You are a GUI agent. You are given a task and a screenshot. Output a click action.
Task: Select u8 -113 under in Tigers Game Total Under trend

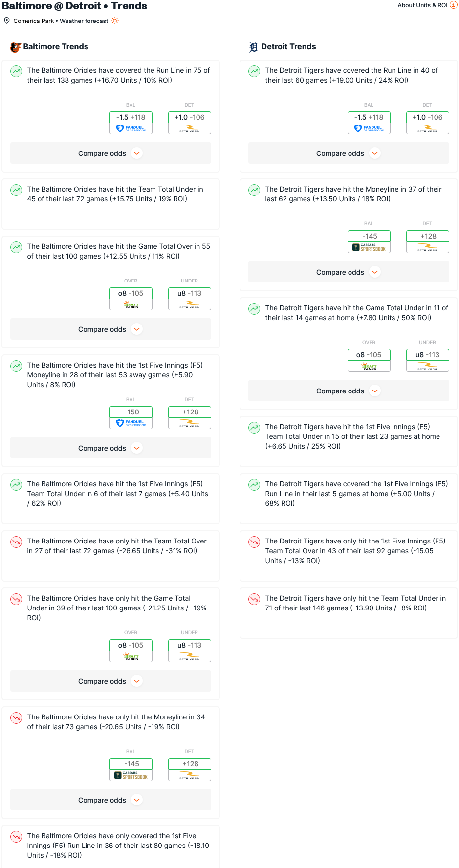click(428, 360)
